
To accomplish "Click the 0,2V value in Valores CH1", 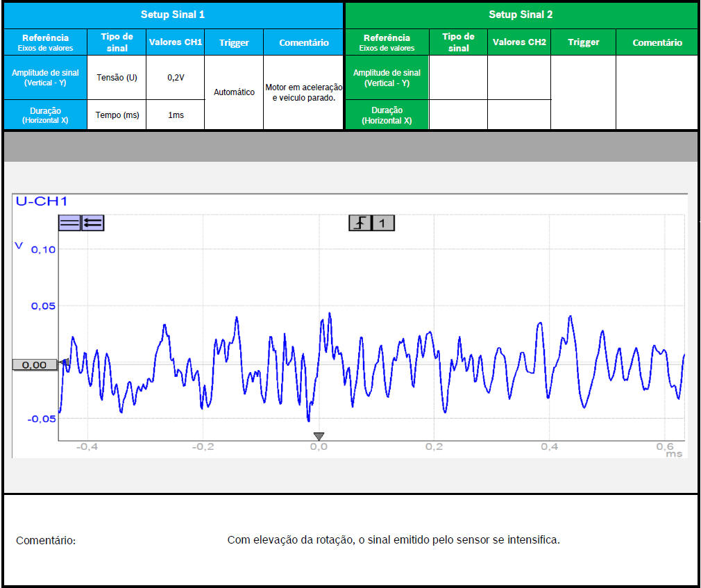I will (176, 78).
